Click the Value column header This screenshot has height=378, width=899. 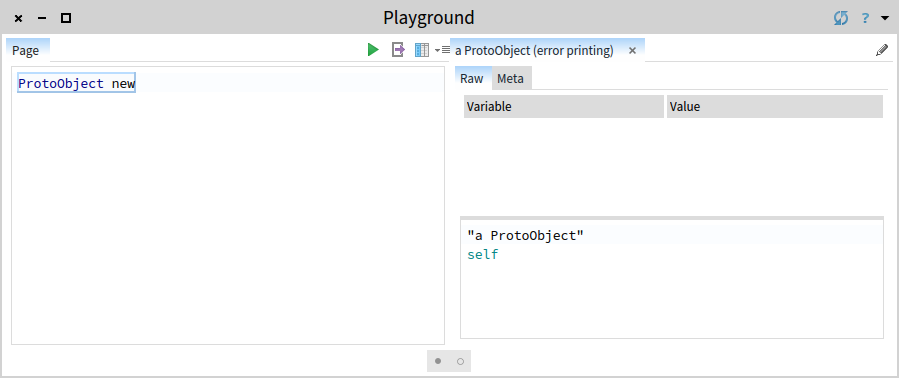775,106
